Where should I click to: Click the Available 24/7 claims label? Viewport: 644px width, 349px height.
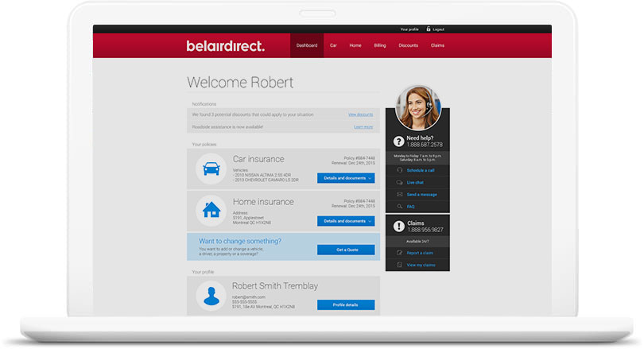(417, 242)
